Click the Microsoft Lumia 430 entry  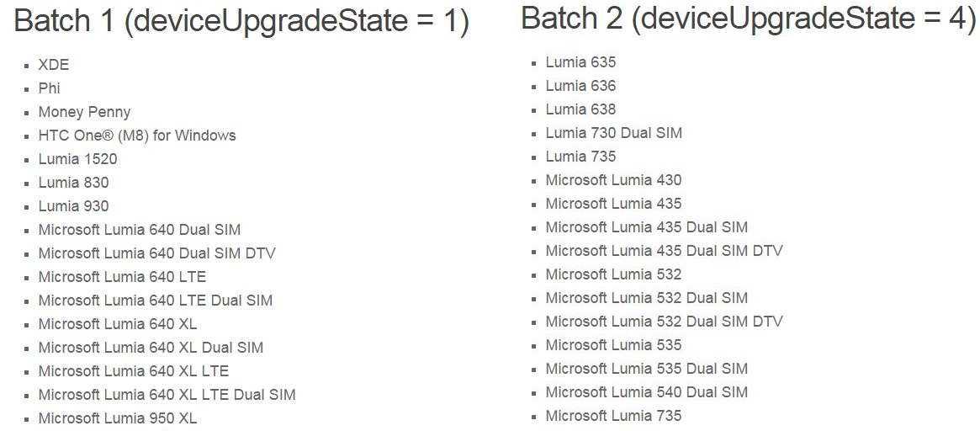pos(613,180)
